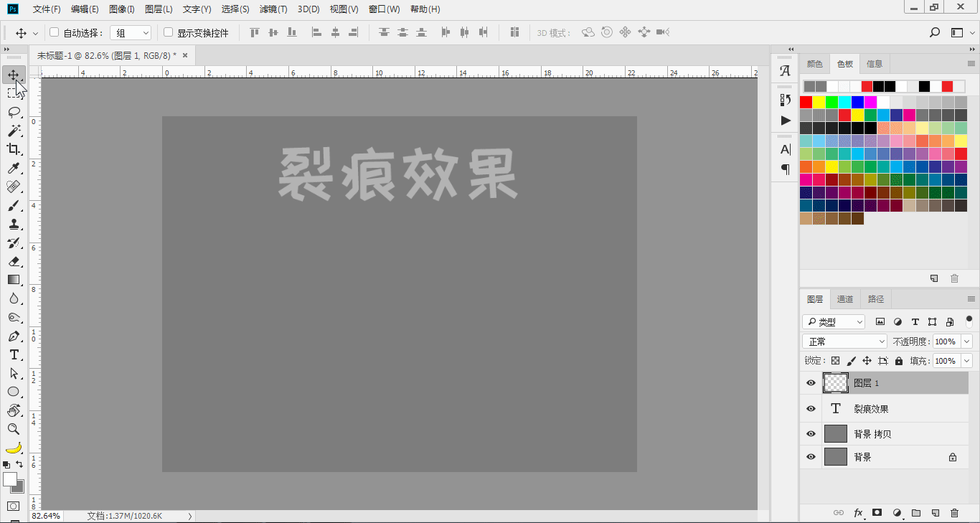
Task: Open the search icon in options bar
Action: (935, 32)
